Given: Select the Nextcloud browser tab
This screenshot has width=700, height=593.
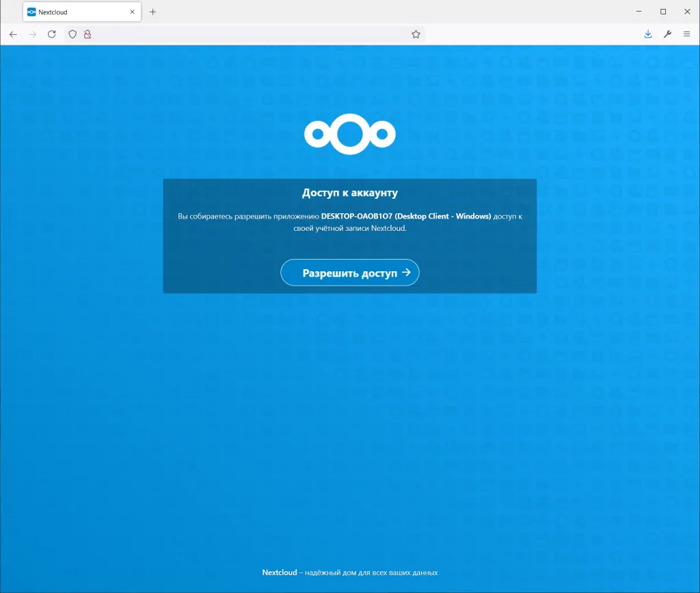Looking at the screenshot, I should click(x=82, y=12).
